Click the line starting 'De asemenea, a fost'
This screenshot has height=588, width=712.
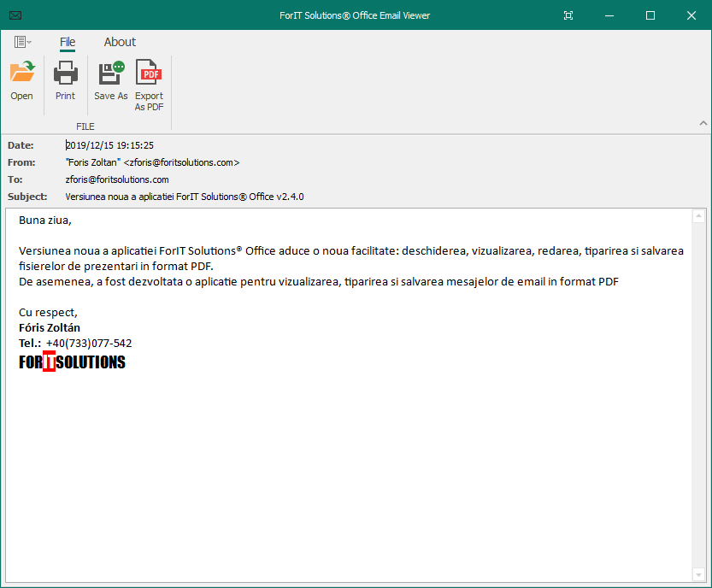pyautogui.click(x=319, y=281)
